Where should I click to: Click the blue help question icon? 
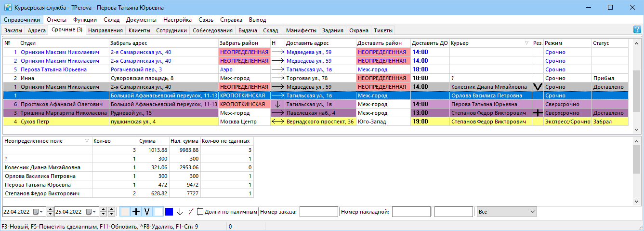click(x=637, y=30)
